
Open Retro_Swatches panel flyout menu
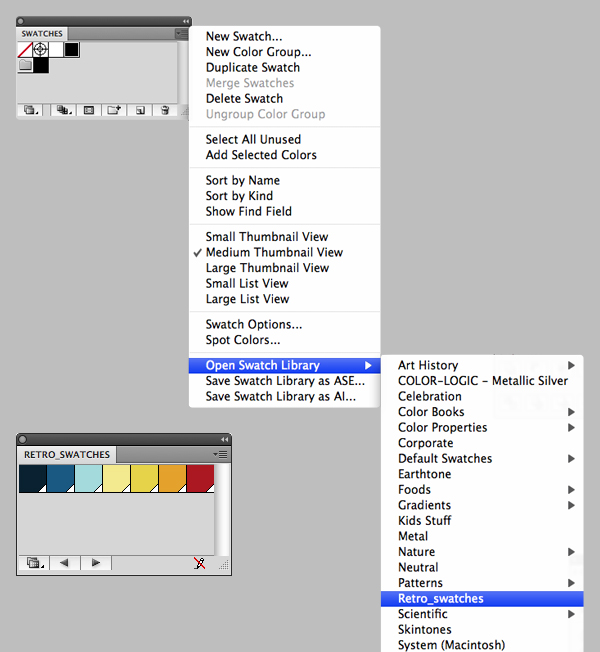click(x=220, y=454)
